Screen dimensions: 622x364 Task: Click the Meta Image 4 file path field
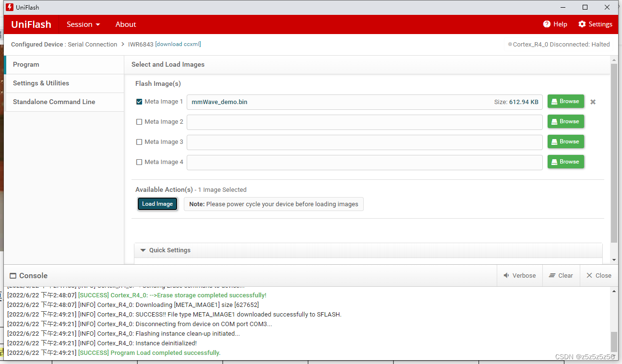[365, 163]
